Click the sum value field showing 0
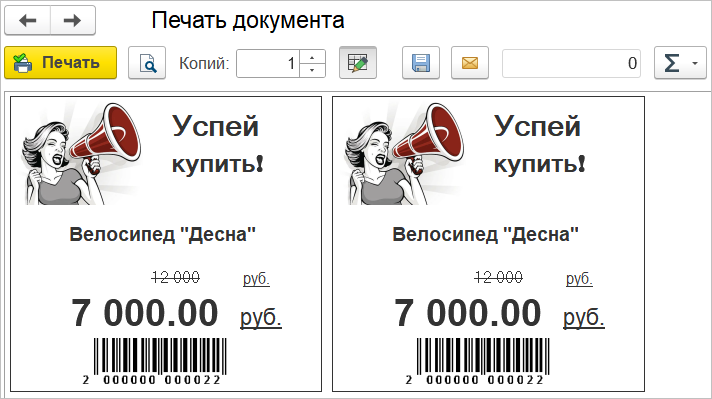The height and width of the screenshot is (399, 712). 571,63
